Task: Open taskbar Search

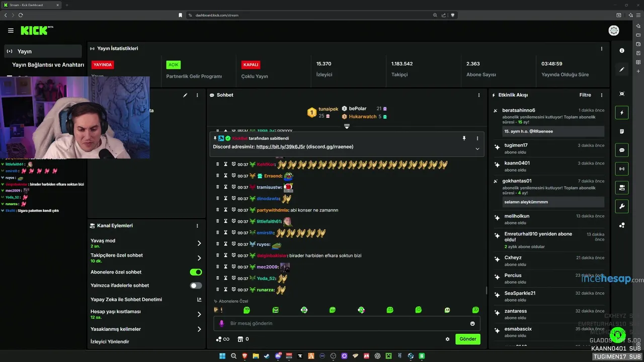Action: pos(234,356)
